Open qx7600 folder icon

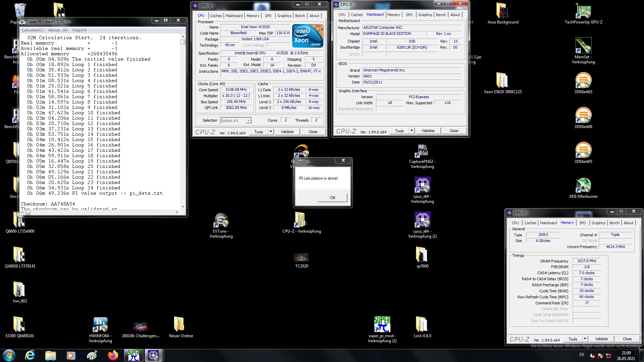tap(422, 257)
